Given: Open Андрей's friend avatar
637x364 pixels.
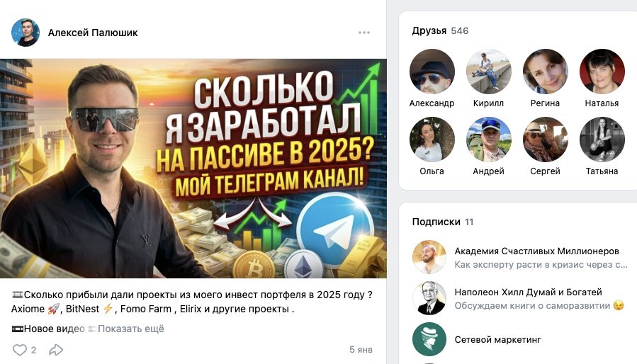Looking at the screenshot, I should pyautogui.click(x=488, y=140).
